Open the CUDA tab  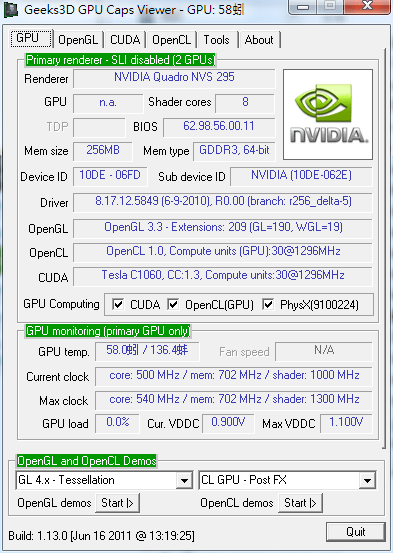pyautogui.click(x=125, y=40)
